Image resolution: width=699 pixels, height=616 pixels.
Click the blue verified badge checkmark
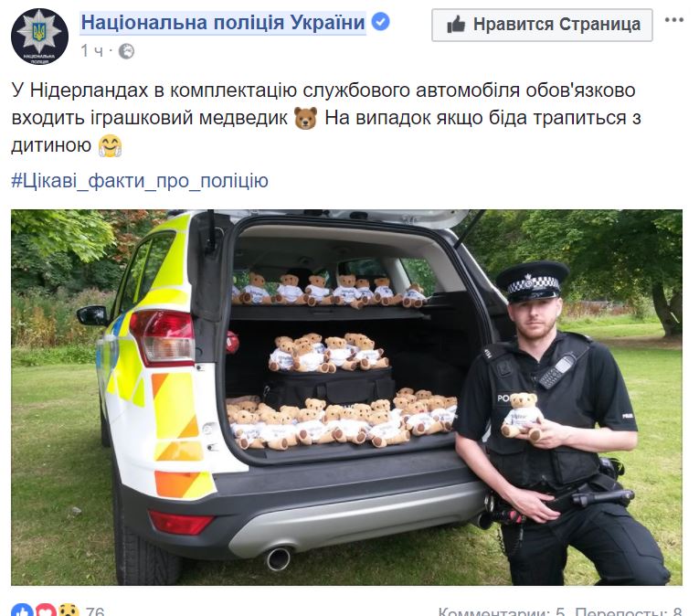coord(381,22)
